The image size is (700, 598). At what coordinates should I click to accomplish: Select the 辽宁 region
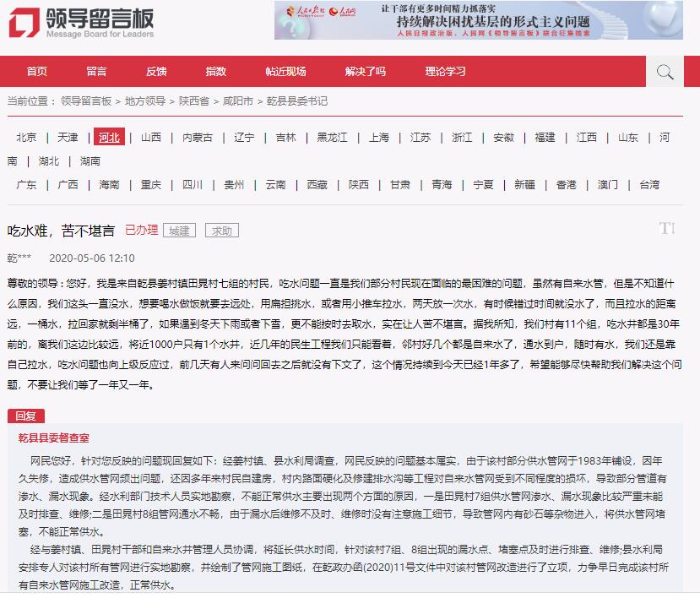244,137
